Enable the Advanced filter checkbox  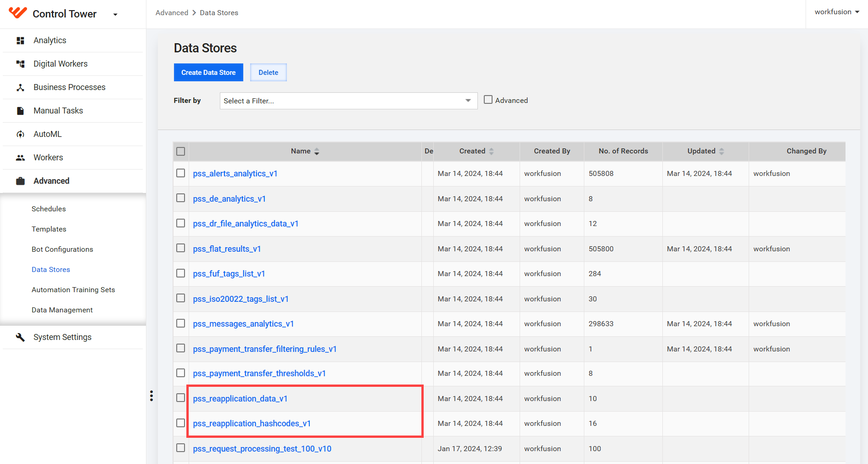pos(488,100)
